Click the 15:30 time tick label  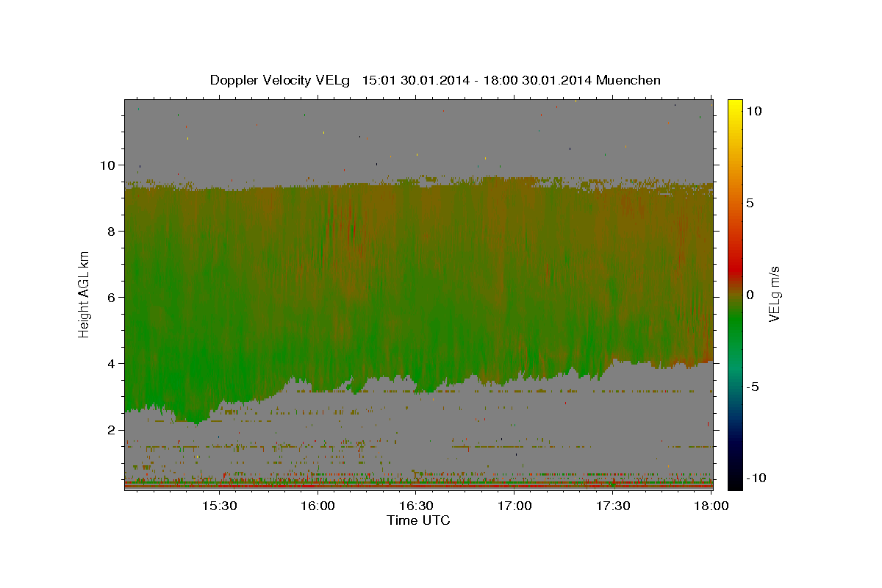[219, 506]
